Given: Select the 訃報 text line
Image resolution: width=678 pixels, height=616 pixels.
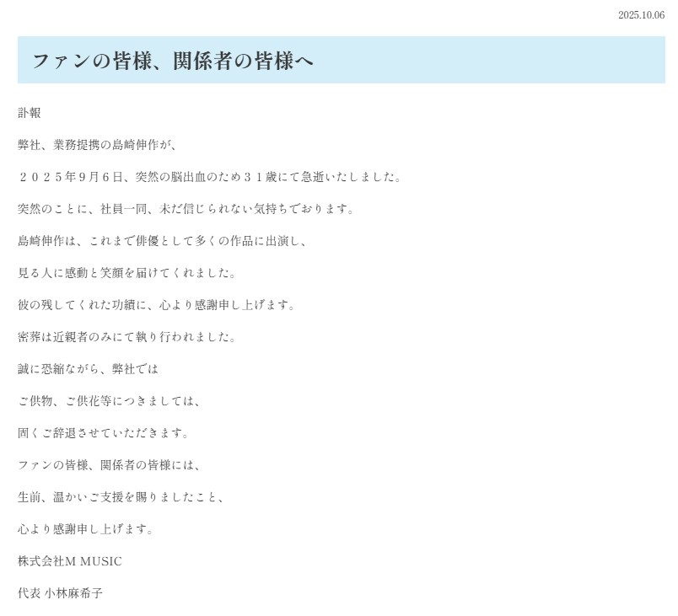Looking at the screenshot, I should pyautogui.click(x=30, y=113).
